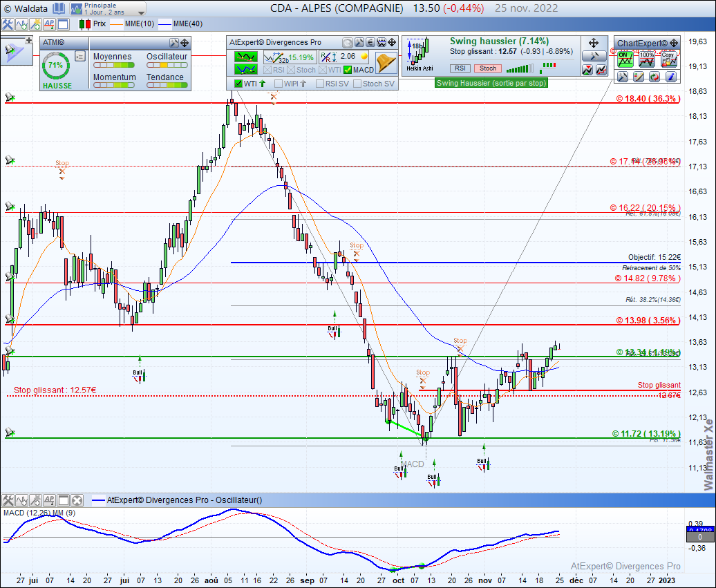716x588 pixels.
Task: Click the ATMI panel move handle
Action: coord(185,43)
